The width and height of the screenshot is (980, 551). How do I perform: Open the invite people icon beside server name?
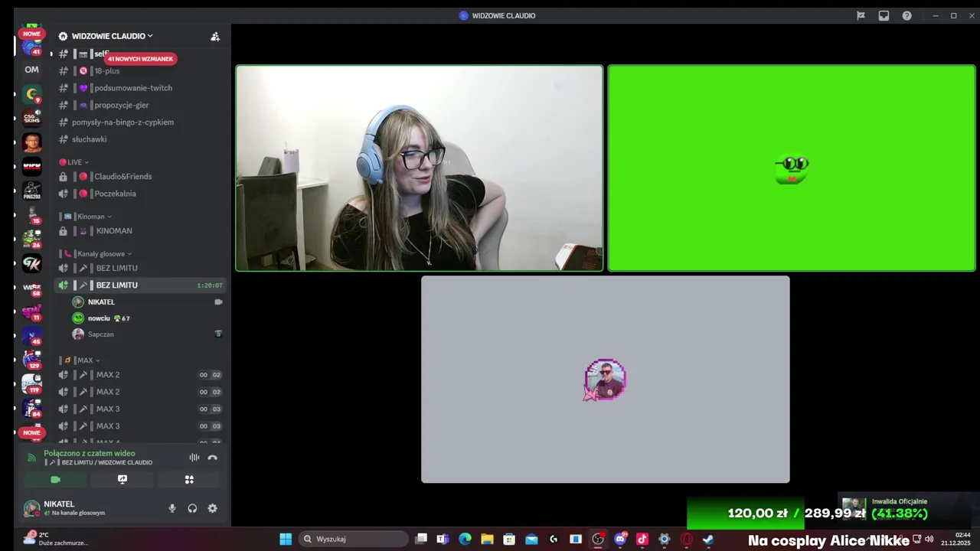click(x=215, y=36)
